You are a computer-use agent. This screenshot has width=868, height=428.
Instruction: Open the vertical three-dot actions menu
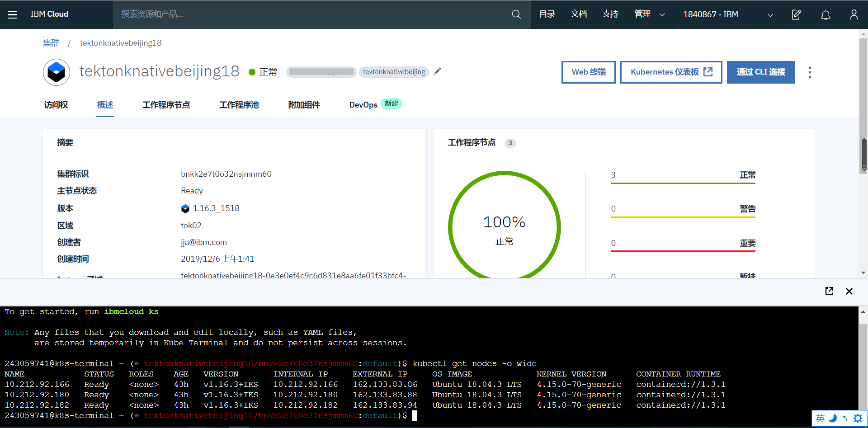(810, 72)
